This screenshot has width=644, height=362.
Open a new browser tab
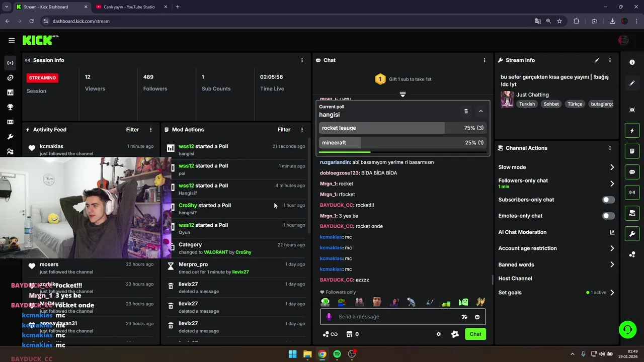(178, 7)
